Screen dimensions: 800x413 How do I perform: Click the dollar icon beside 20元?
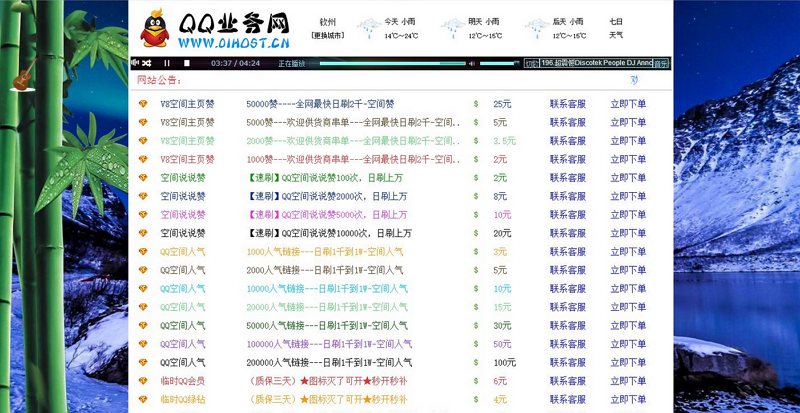(x=476, y=233)
